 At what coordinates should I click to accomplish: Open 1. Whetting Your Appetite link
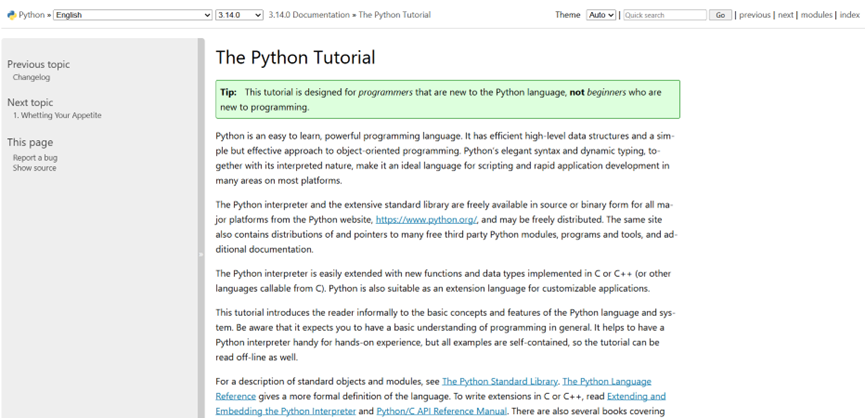pos(57,115)
